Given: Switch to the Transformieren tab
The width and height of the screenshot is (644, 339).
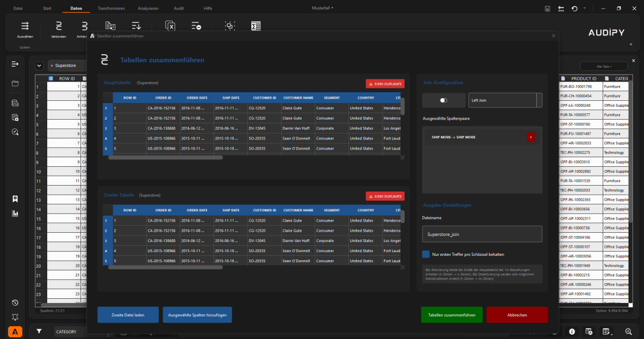Looking at the screenshot, I should tap(111, 9).
